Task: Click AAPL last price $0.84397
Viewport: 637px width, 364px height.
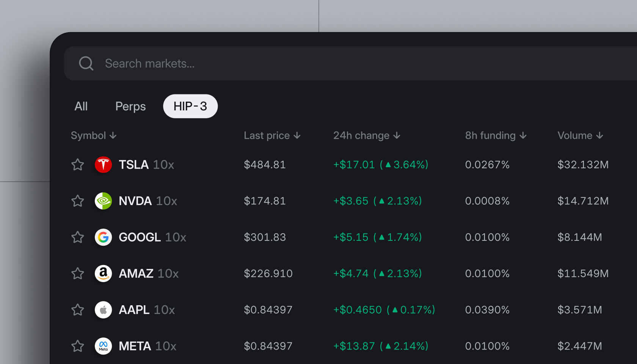Action: 268,310
